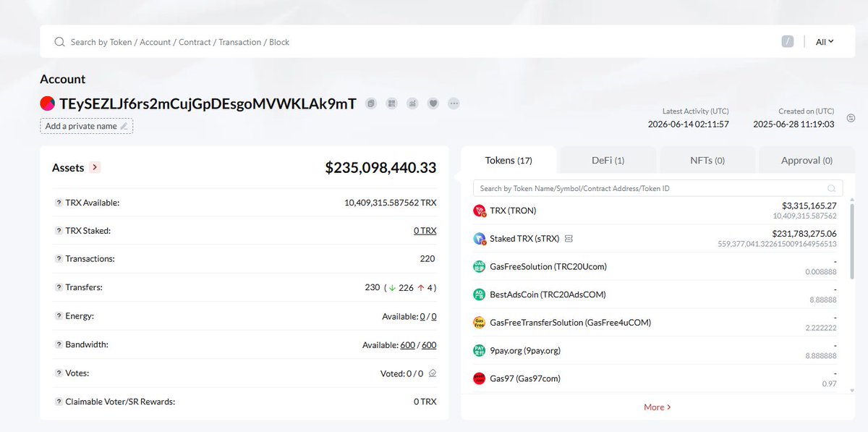868x432 pixels.
Task: Click the TRX (TRON) token logo
Action: click(x=479, y=211)
